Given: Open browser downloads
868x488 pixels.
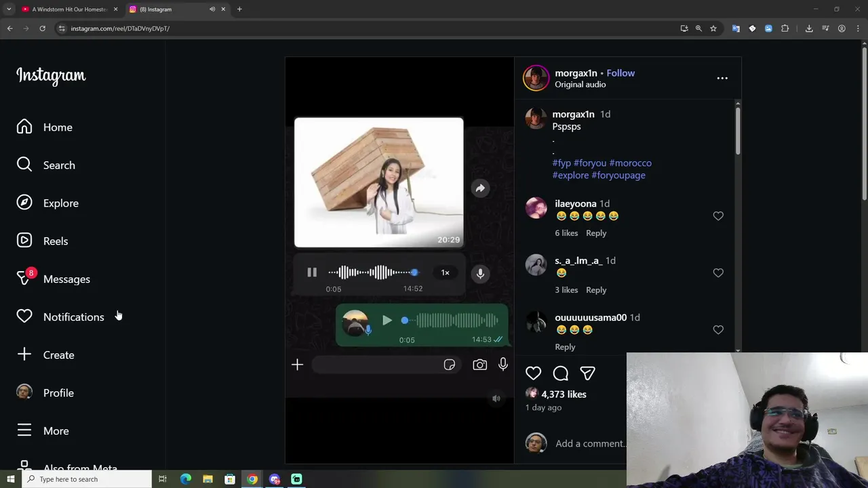Looking at the screenshot, I should point(809,28).
